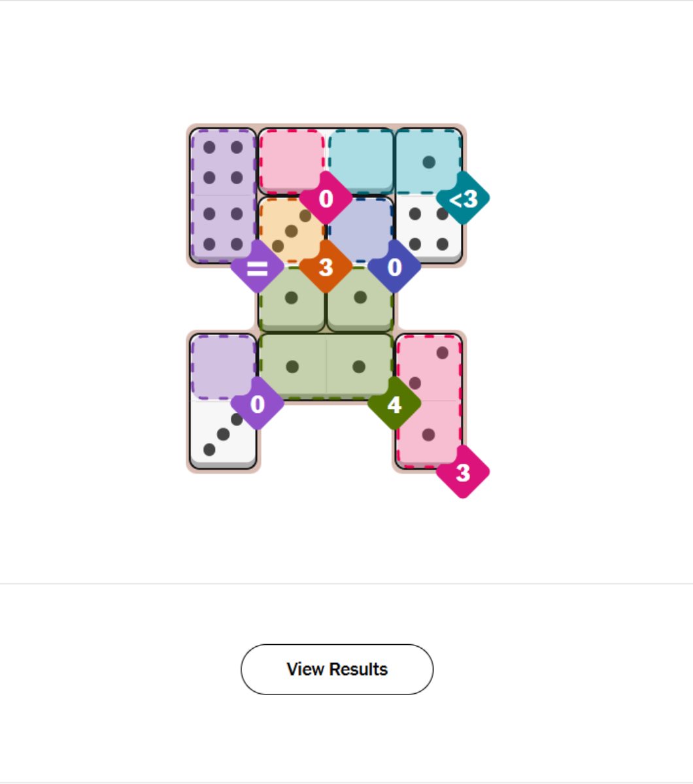Select the orange cell with three pips
The height and width of the screenshot is (784, 693).
[290, 230]
